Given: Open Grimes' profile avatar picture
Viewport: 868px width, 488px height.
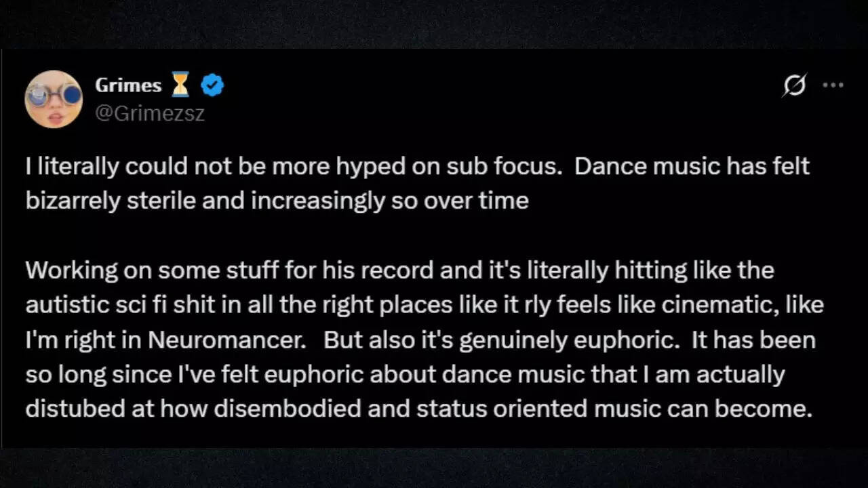Looking at the screenshot, I should [x=54, y=99].
